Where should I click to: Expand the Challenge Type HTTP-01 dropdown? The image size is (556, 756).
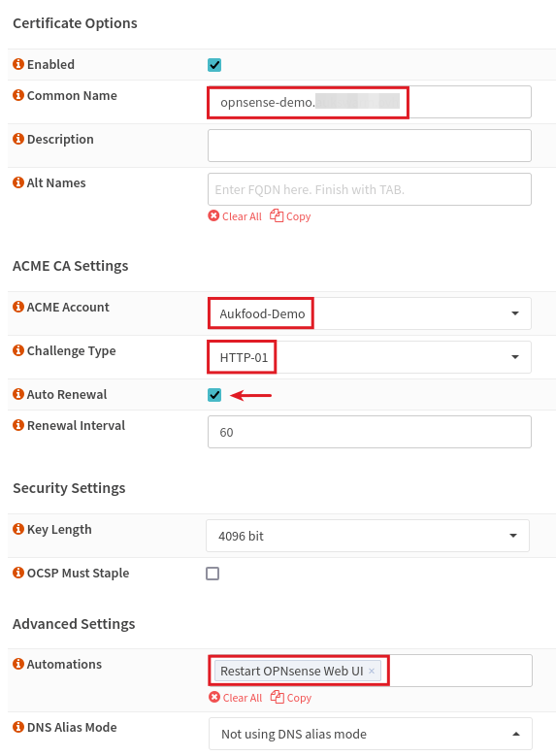[x=370, y=357]
